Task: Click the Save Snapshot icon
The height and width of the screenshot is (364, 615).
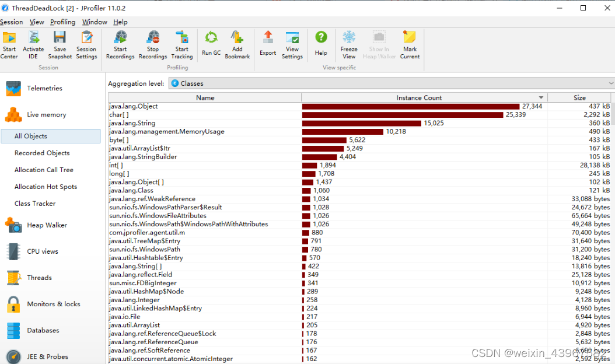Action: 60,38
